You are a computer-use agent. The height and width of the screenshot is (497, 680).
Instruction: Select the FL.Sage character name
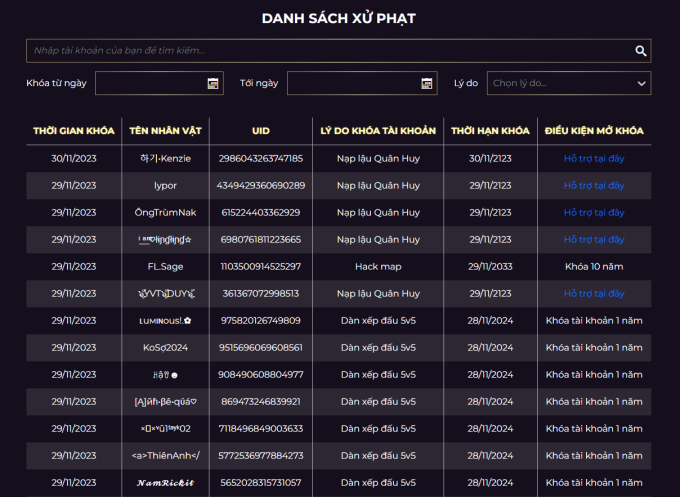click(166, 267)
